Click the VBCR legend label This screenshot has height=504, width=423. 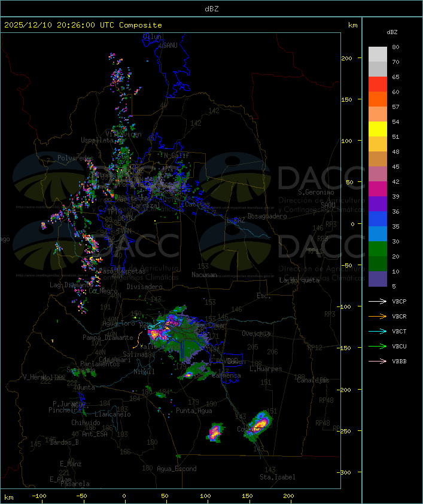pyautogui.click(x=399, y=316)
